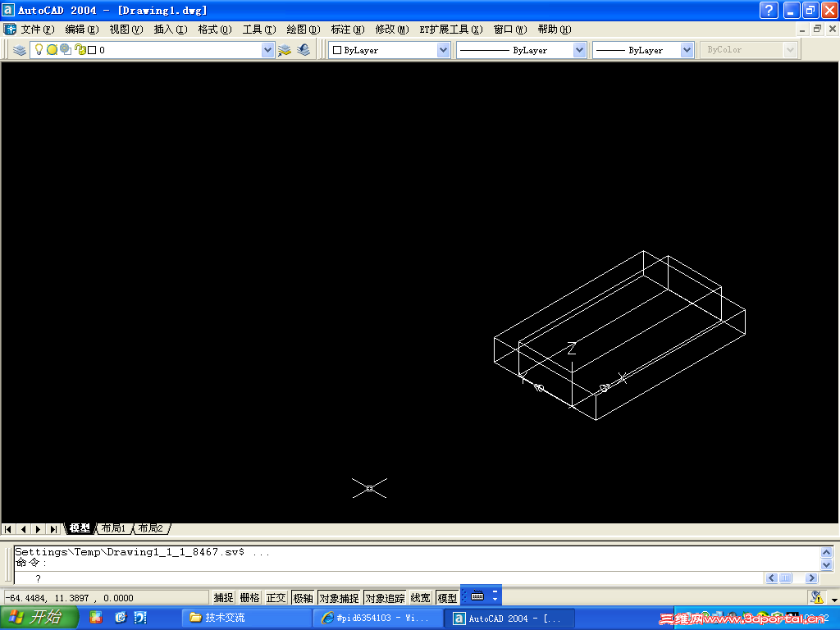Toggle 线宽 lineweight display
Screen dimensions: 840x630
[421, 597]
